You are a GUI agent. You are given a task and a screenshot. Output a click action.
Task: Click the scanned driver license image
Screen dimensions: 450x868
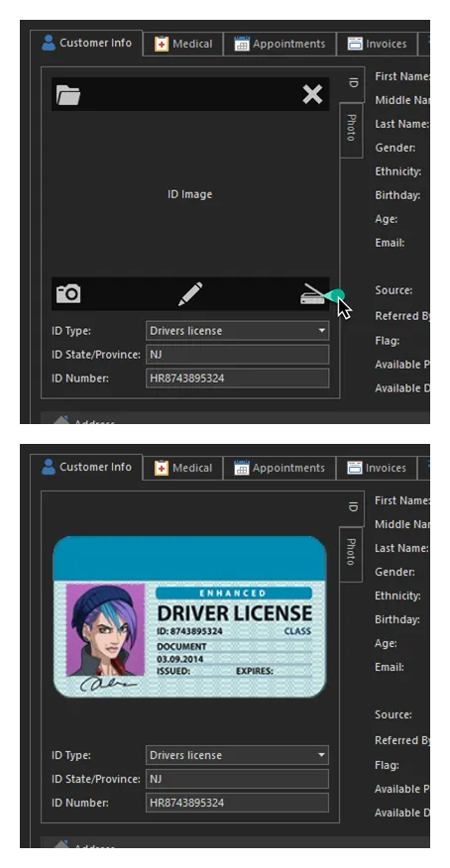click(189, 616)
